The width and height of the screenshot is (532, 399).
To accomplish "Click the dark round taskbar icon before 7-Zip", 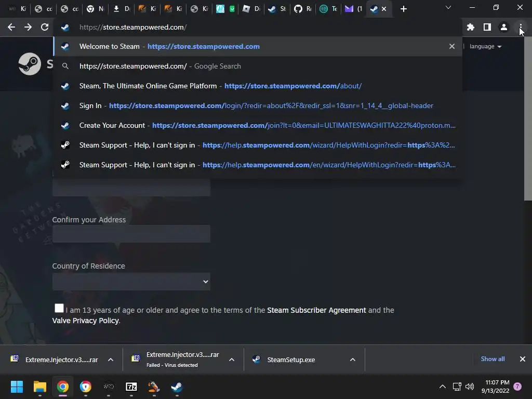I will 109,387.
